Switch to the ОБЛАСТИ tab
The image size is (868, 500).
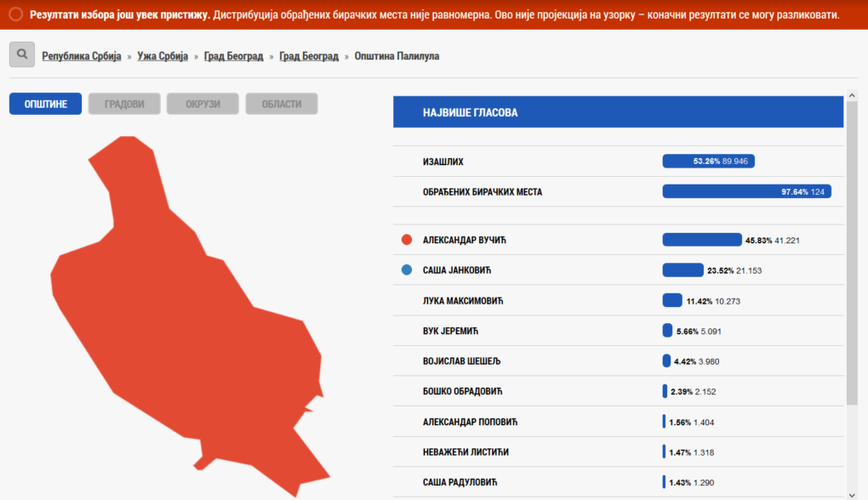point(281,104)
